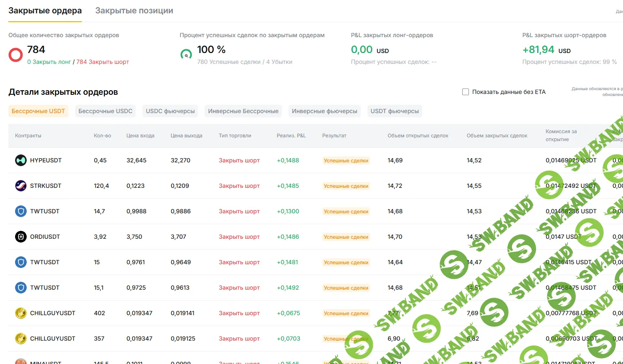623x364 pixels.
Task: Click the STRKUSDT coin icon
Action: pos(21,186)
